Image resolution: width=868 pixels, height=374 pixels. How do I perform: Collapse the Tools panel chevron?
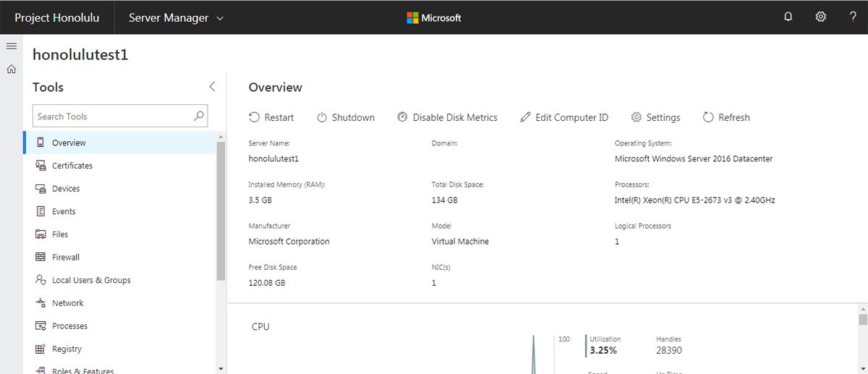click(x=212, y=87)
